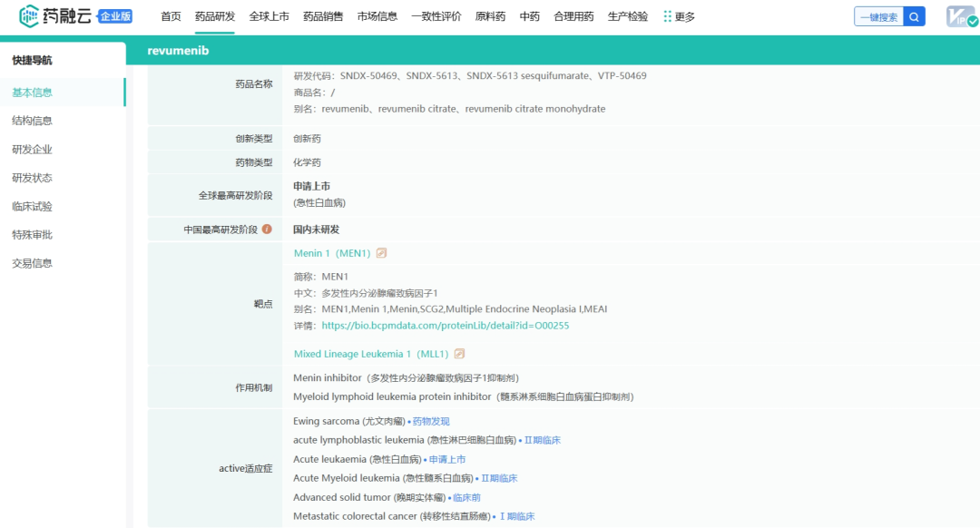Screen dimensions: 980x528
Task: Click the 国内未研发 value
Action: (317, 230)
